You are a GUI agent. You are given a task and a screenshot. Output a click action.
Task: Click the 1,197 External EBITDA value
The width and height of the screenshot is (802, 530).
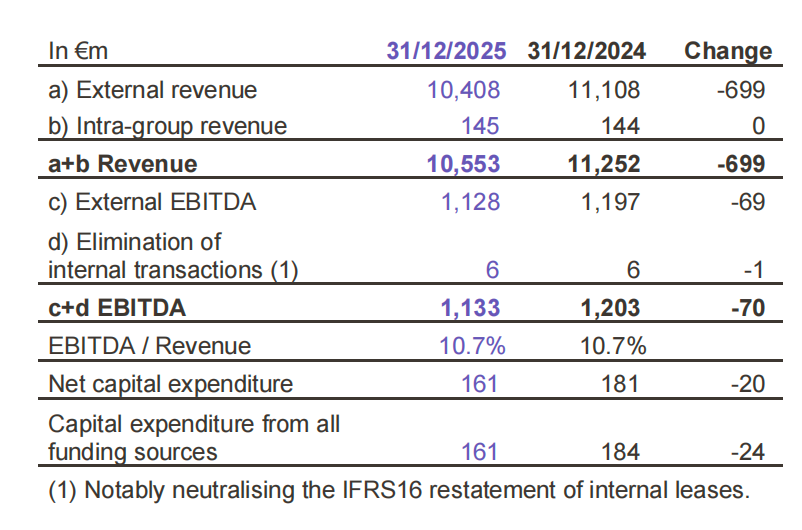[x=610, y=202]
